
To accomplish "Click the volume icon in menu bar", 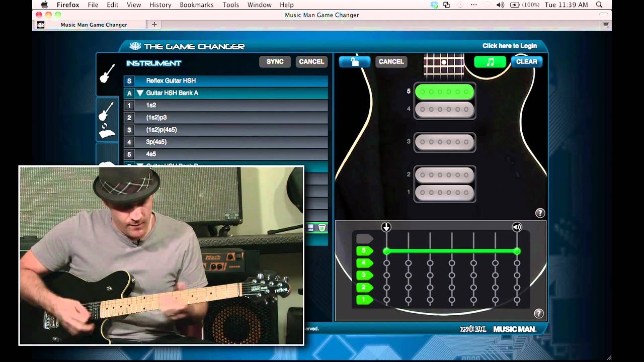I will coord(500,5).
